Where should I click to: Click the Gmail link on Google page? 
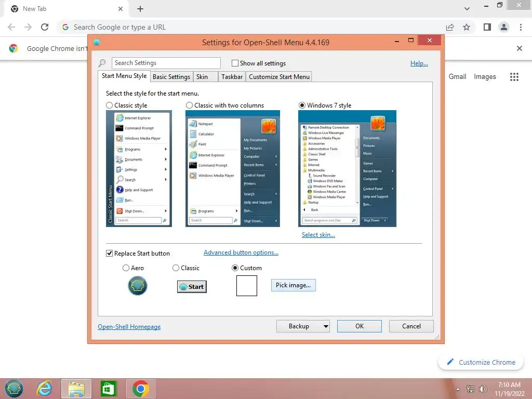click(457, 77)
